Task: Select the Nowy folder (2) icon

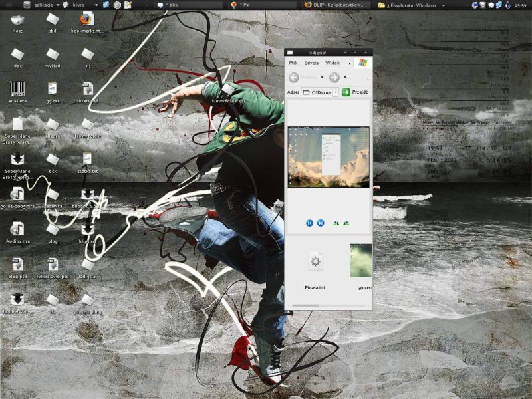Action: pos(227,89)
